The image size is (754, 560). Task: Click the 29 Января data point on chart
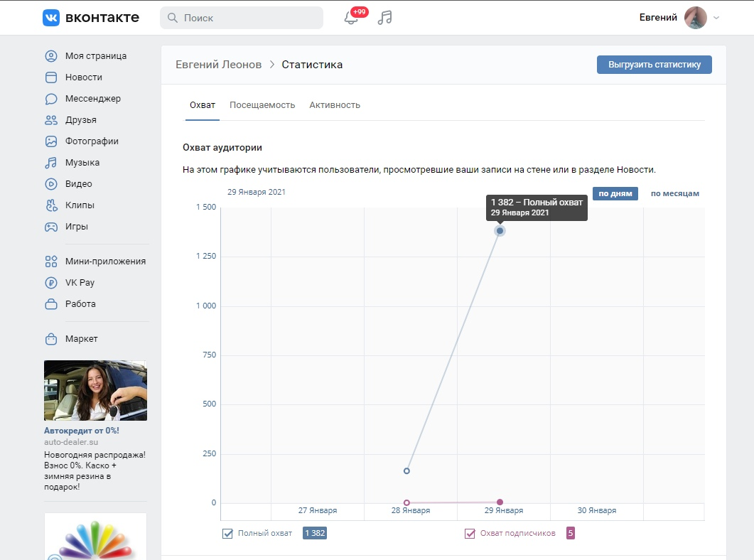pyautogui.click(x=500, y=231)
